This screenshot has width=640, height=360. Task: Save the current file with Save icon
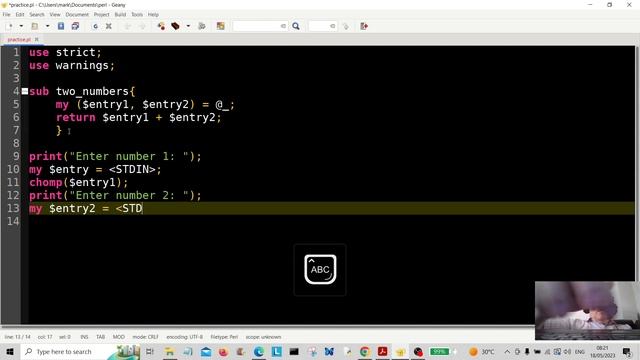tap(61, 26)
